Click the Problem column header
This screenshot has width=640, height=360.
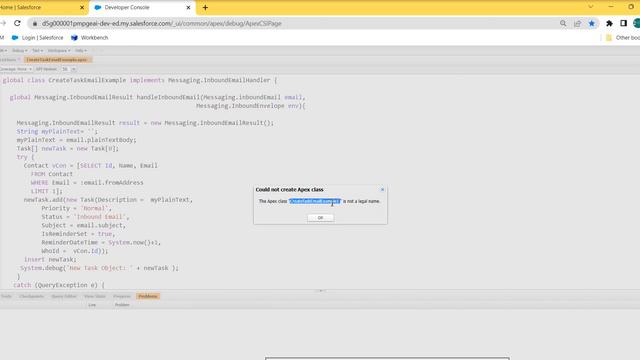122,305
